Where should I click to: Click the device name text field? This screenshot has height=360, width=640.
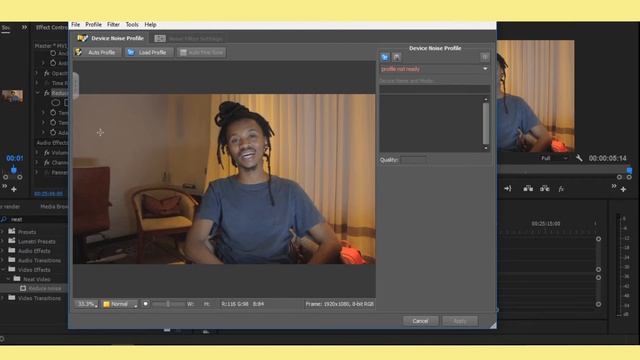pyautogui.click(x=434, y=89)
